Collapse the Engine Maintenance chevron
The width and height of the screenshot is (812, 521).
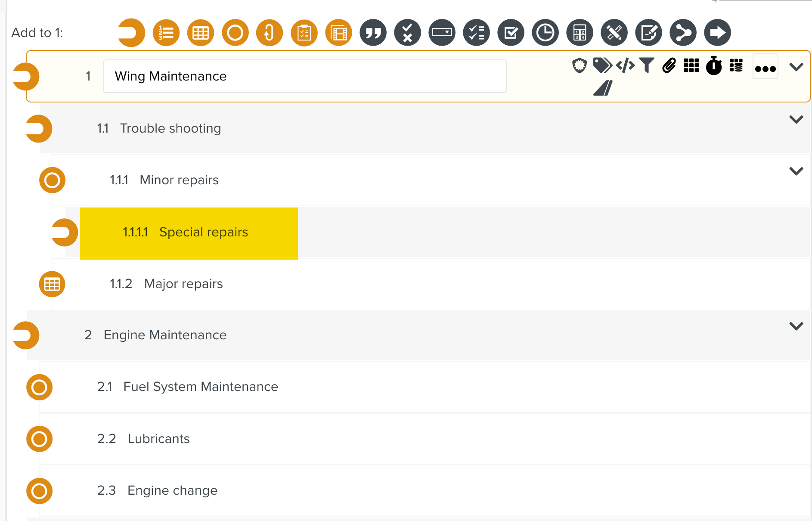[796, 326]
